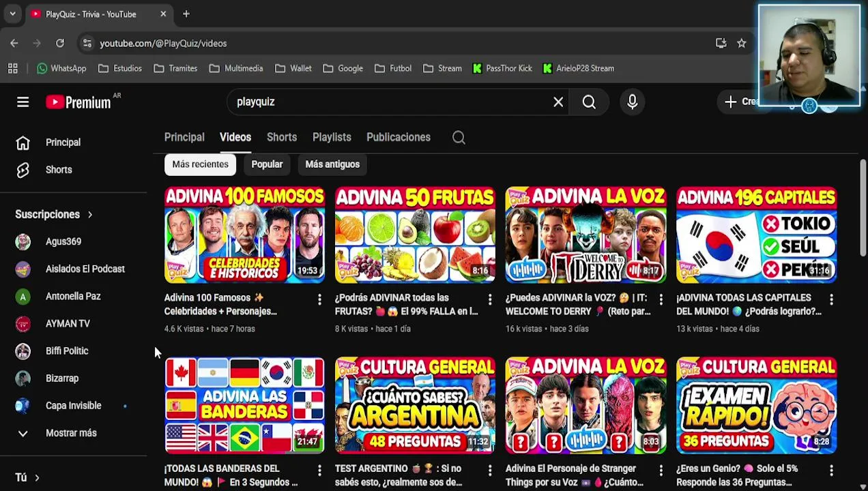Open the YouTube hamburger guide menu
The width and height of the screenshot is (868, 491).
[x=23, y=102]
